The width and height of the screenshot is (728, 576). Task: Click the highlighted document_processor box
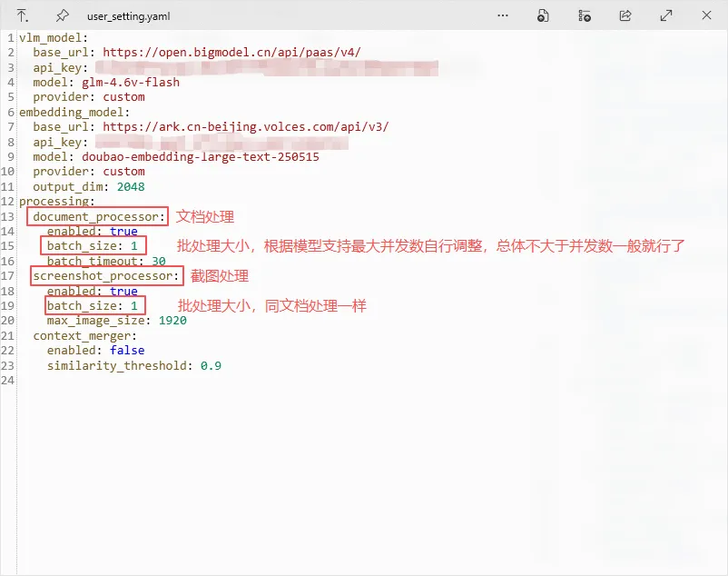(x=96, y=216)
